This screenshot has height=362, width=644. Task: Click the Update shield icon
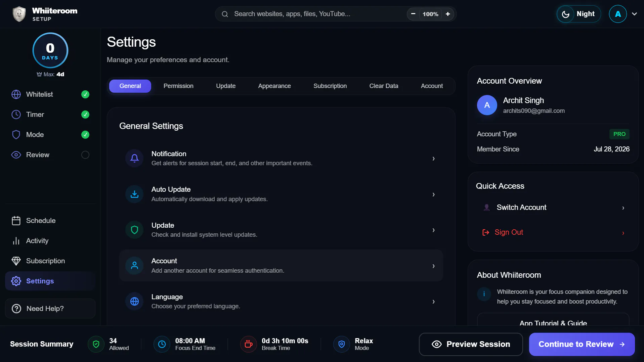(134, 230)
